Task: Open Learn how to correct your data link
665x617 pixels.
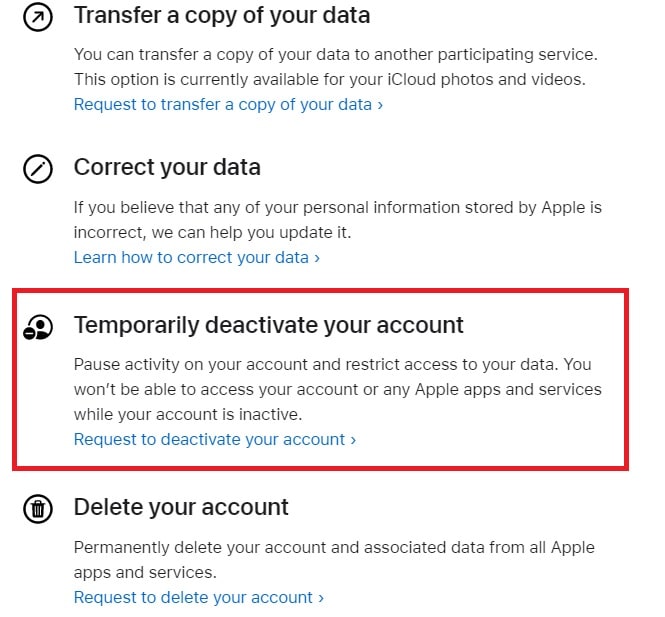Action: pyautogui.click(x=196, y=257)
